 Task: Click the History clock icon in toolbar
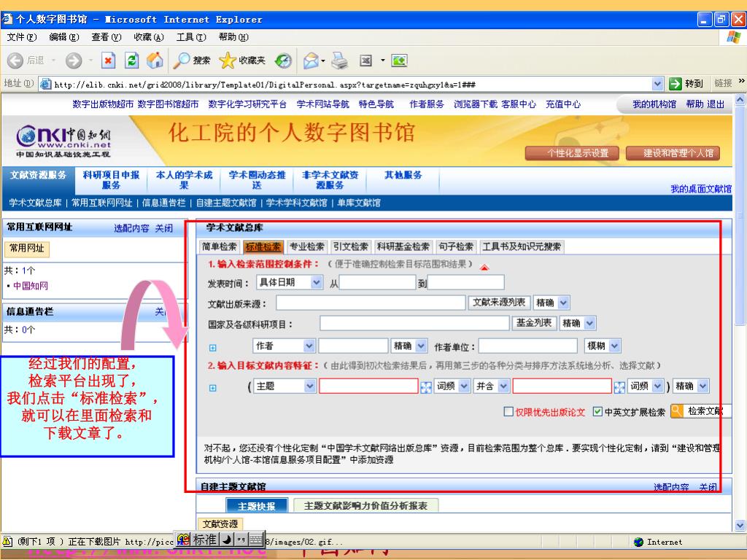284,61
